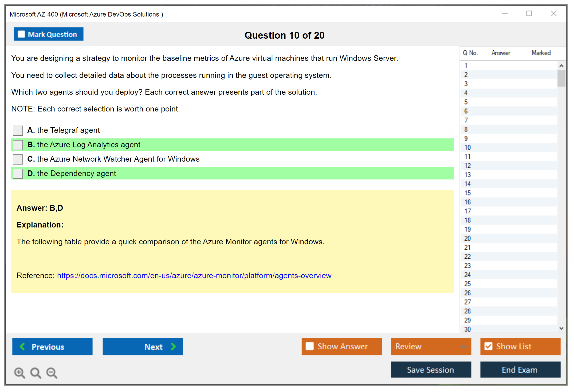Click the green right arrow on Next
Viewport: 574px width, 392px height.
tap(173, 346)
